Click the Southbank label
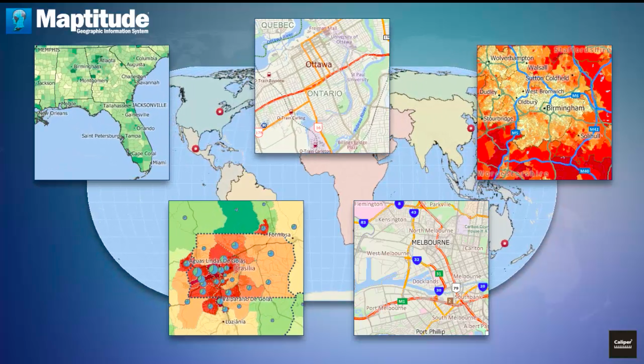644x364 pixels. (x=468, y=297)
